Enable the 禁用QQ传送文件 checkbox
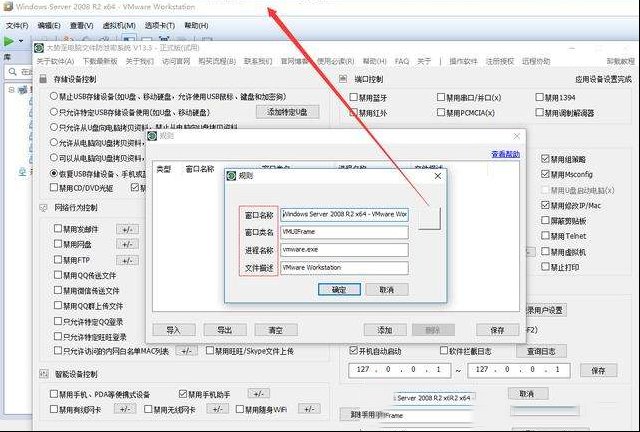The width and height of the screenshot is (640, 432). [58, 275]
